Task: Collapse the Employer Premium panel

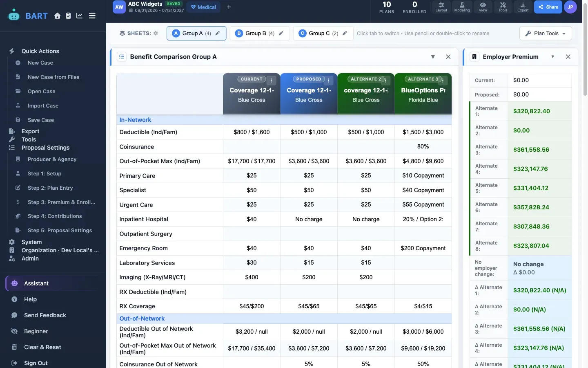Action: click(552, 57)
